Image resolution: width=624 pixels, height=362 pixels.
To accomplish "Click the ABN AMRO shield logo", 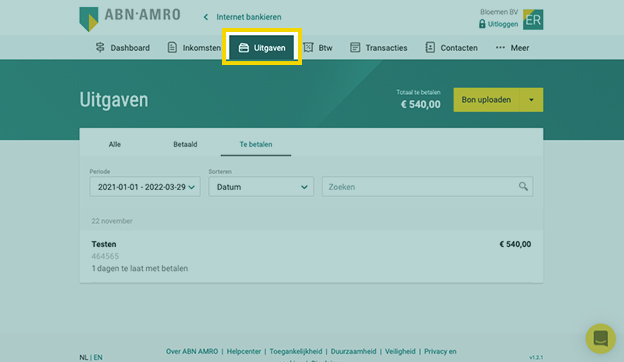I will [89, 19].
